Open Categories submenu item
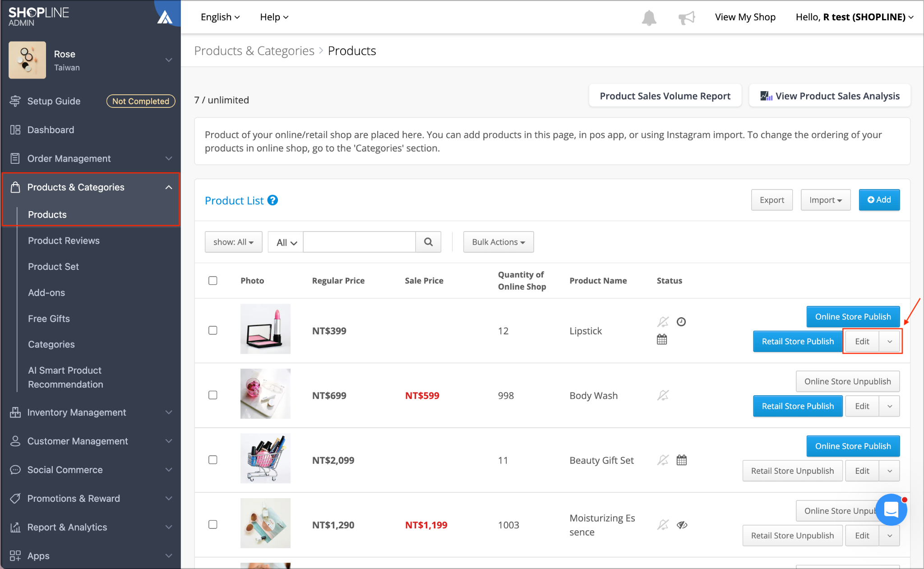The height and width of the screenshot is (569, 924). (x=51, y=344)
